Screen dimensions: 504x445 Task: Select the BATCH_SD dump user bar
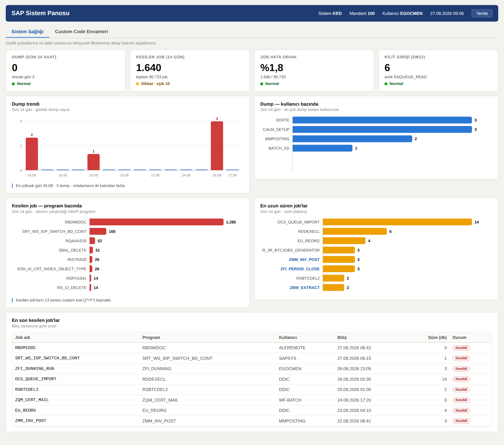click(322, 148)
